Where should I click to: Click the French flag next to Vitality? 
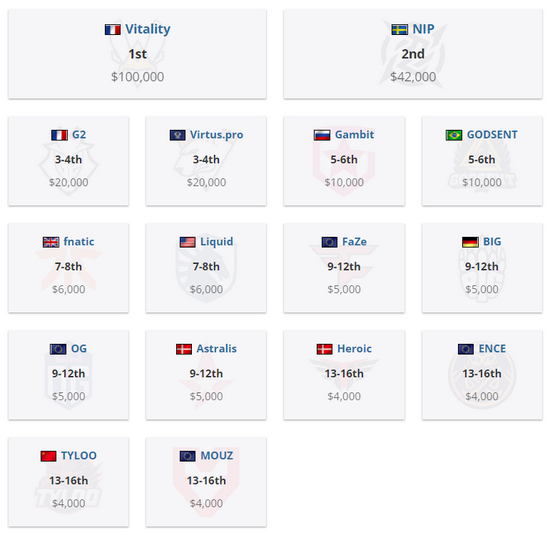pos(113,29)
